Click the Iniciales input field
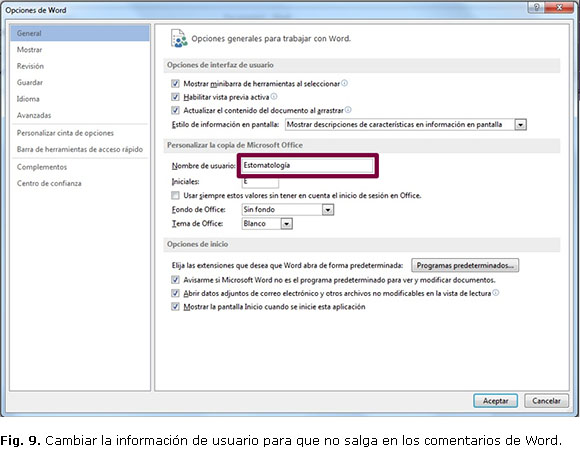580x455 pixels. (x=260, y=182)
